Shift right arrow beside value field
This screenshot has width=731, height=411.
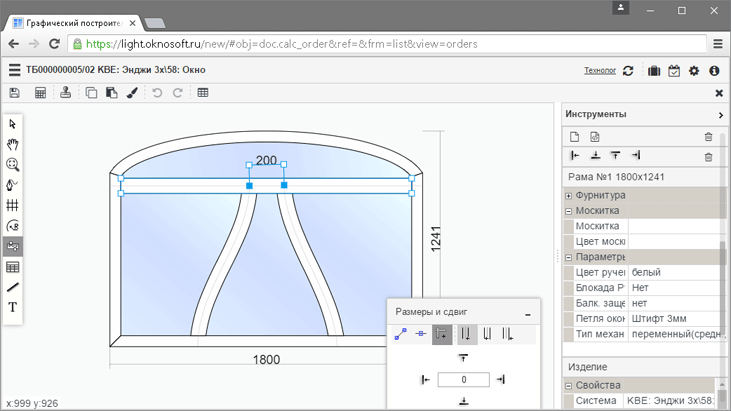[501, 380]
